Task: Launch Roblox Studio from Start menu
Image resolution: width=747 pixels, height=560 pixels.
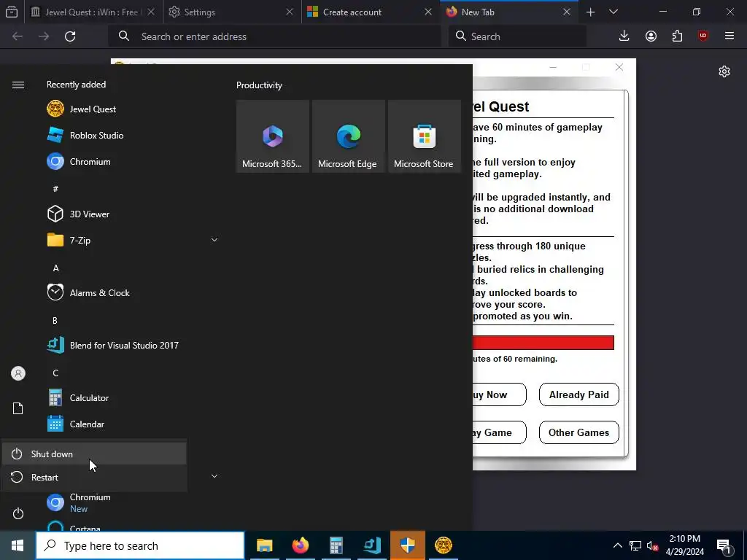Action: pyautogui.click(x=85, y=135)
